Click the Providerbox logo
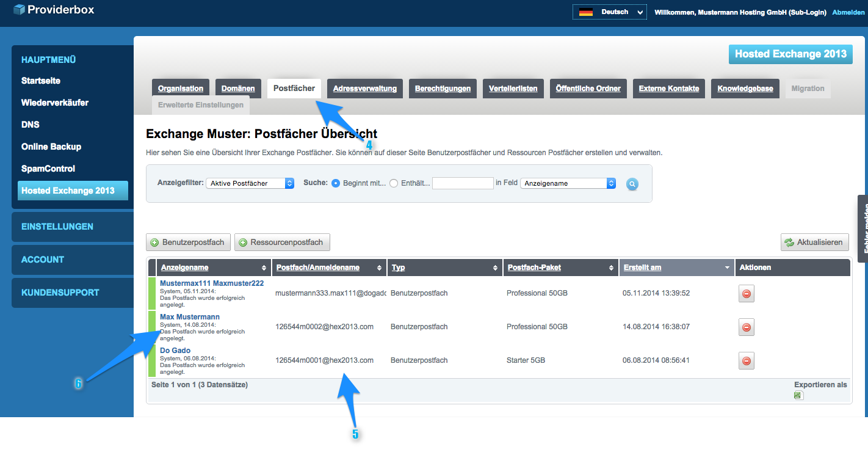 [54, 10]
